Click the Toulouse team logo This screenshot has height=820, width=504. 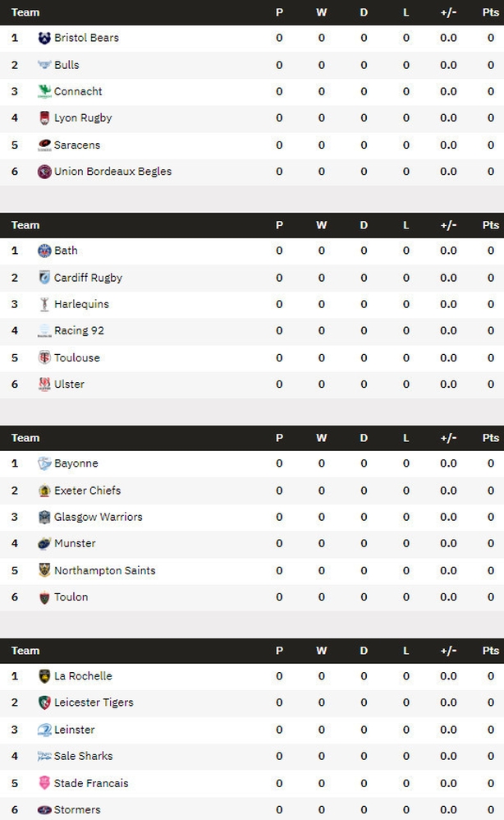pos(44,357)
